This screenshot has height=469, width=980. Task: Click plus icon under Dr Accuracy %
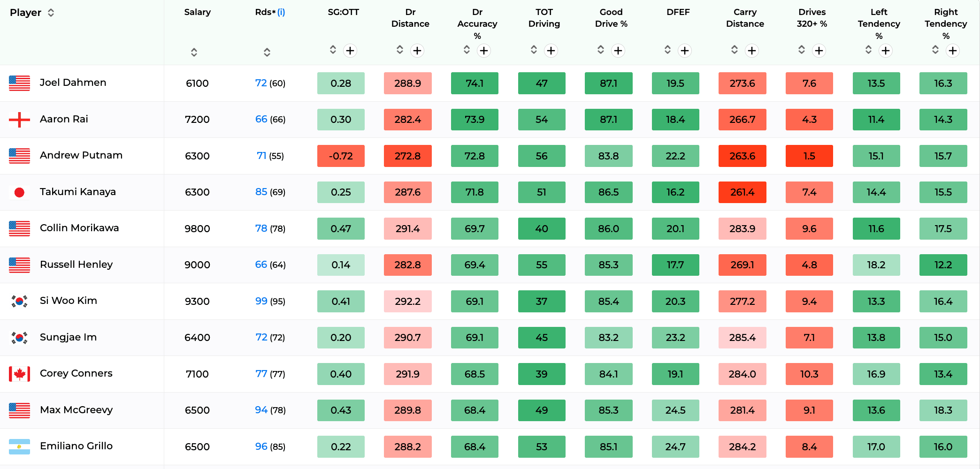pyautogui.click(x=484, y=51)
